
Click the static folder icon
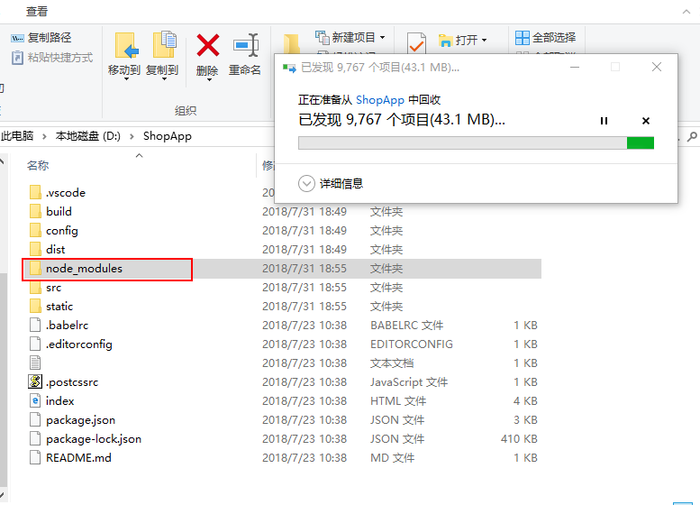click(x=35, y=306)
